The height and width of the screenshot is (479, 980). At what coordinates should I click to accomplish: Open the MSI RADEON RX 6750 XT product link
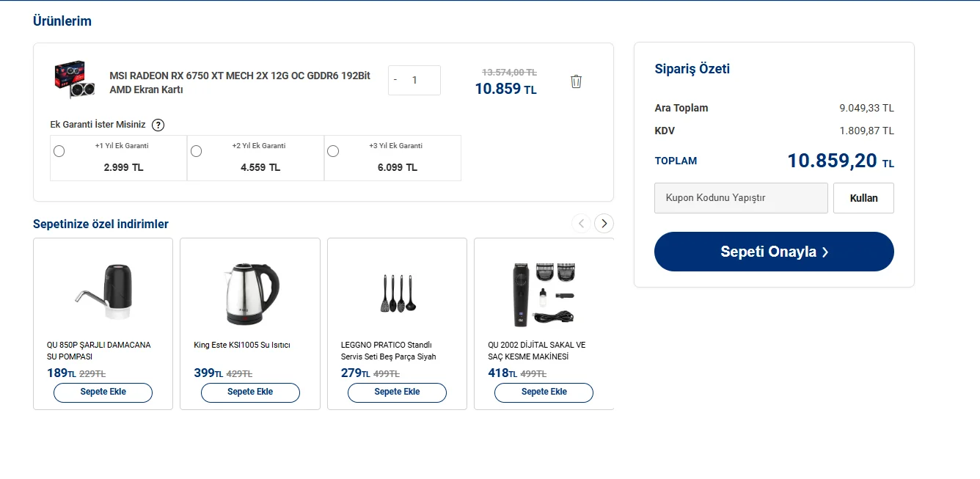tap(240, 82)
